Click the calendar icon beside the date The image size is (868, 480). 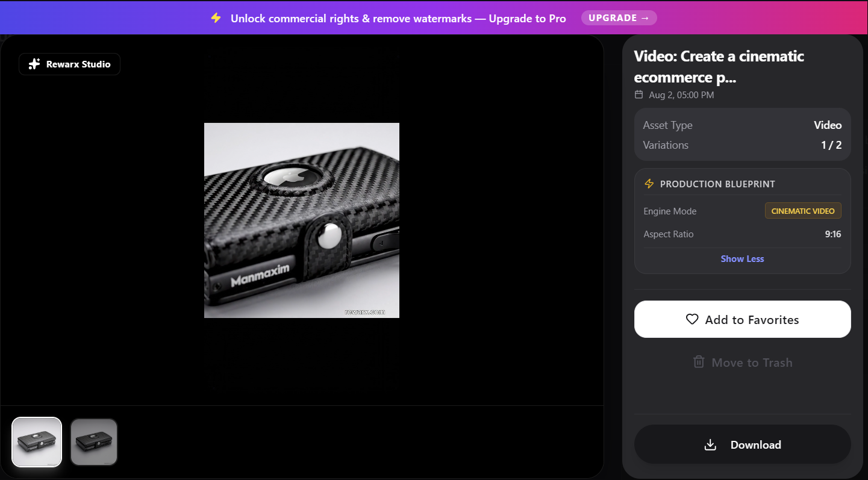coord(639,95)
